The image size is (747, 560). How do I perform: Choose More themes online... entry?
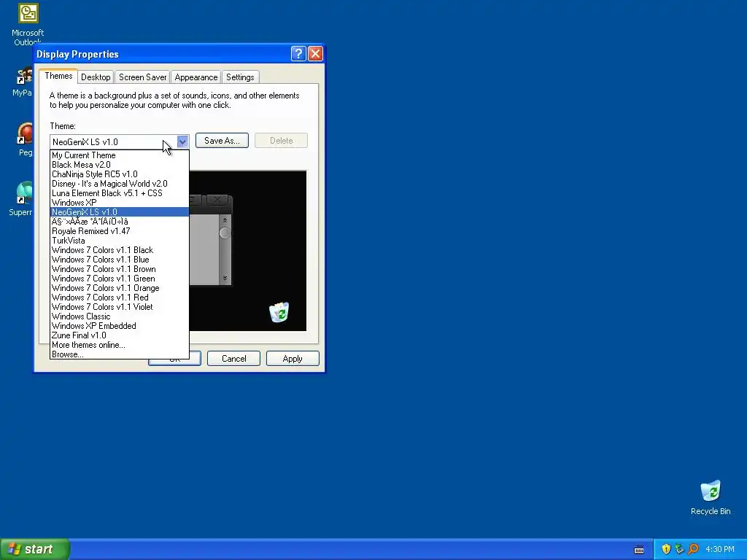[x=120, y=345]
